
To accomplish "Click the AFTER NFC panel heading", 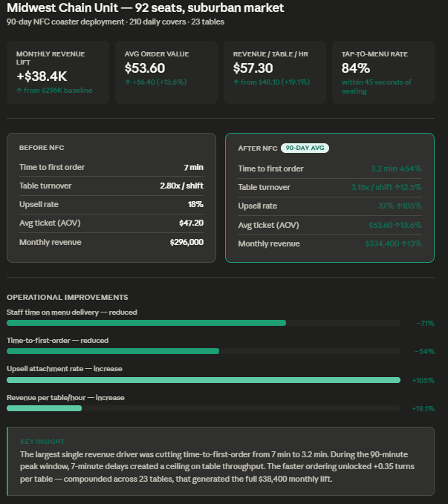I will point(258,148).
